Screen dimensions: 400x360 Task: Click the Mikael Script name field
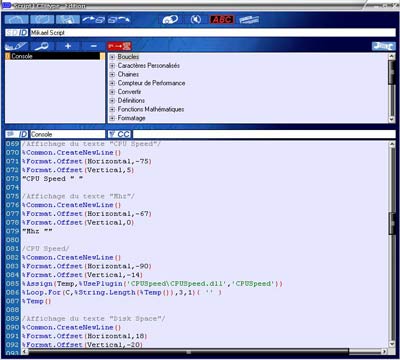(x=213, y=33)
